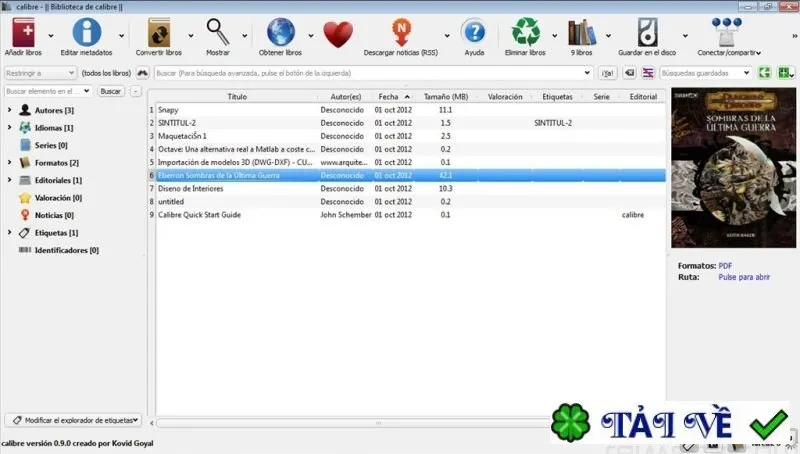Screen dimensions: 800x454
Task: Expand the Idiomas [1] tree node
Action: pos(9,128)
